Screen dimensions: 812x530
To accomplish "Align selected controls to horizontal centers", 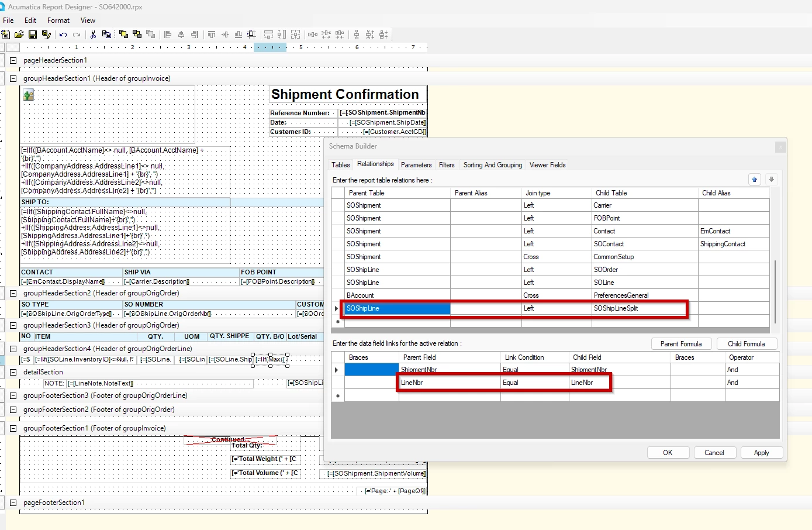I will point(181,35).
